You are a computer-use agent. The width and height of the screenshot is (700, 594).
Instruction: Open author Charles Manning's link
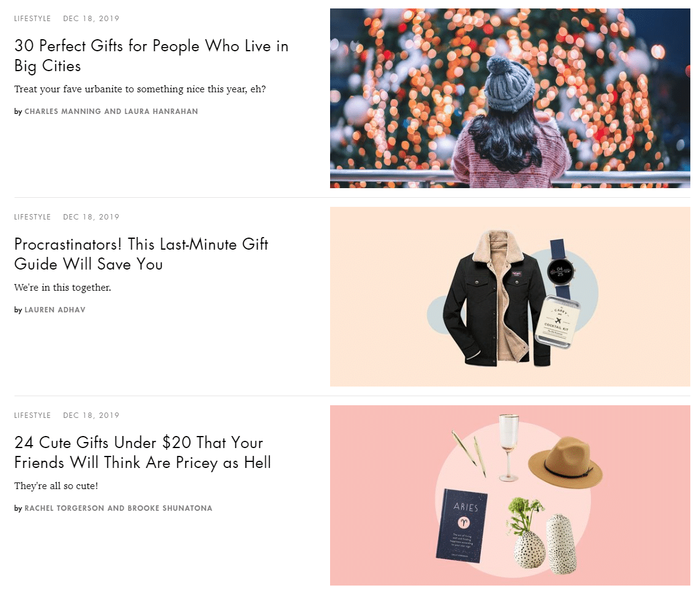pos(63,111)
